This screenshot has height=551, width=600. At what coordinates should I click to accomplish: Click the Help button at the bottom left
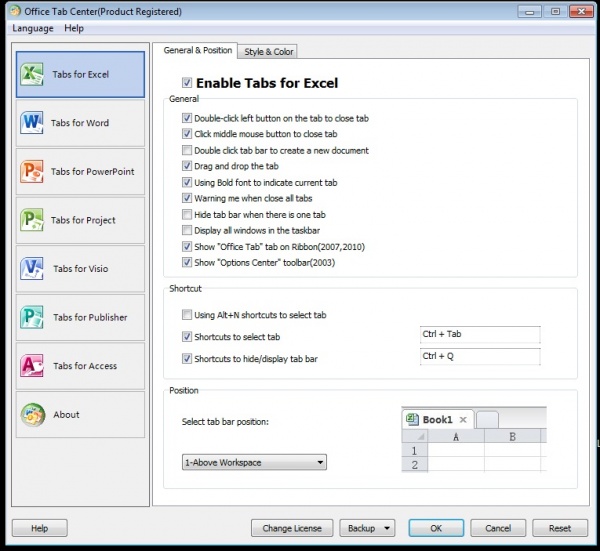coord(39,528)
